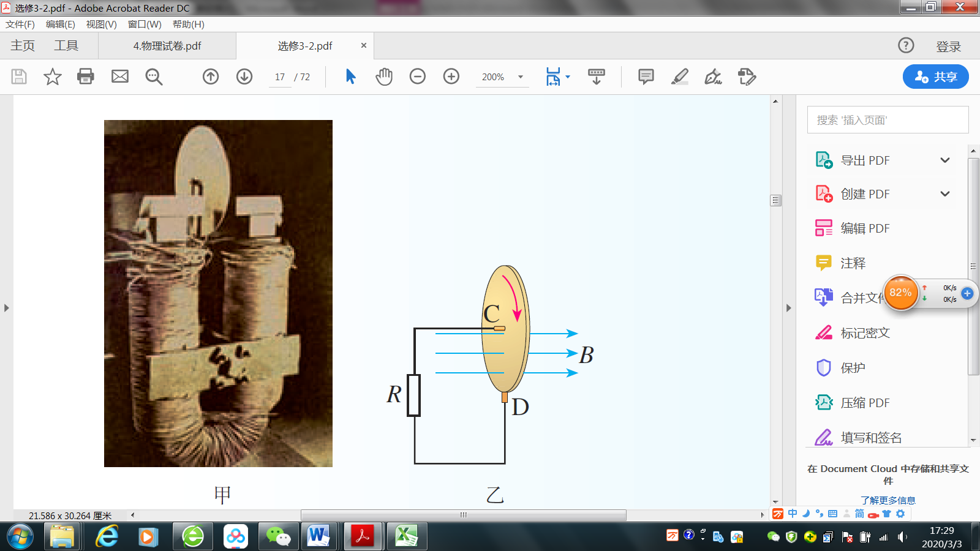Open the 了解更多信息 link
The image size is (980, 551).
(x=888, y=500)
